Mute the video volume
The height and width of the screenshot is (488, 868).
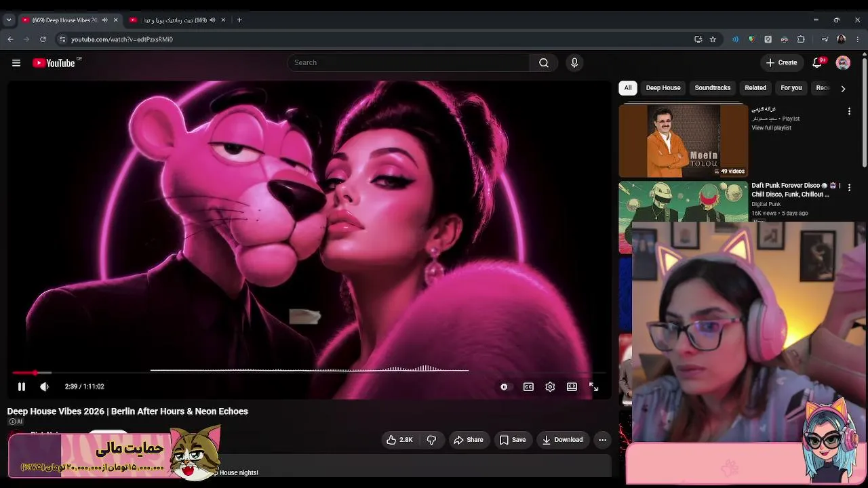pyautogui.click(x=45, y=386)
